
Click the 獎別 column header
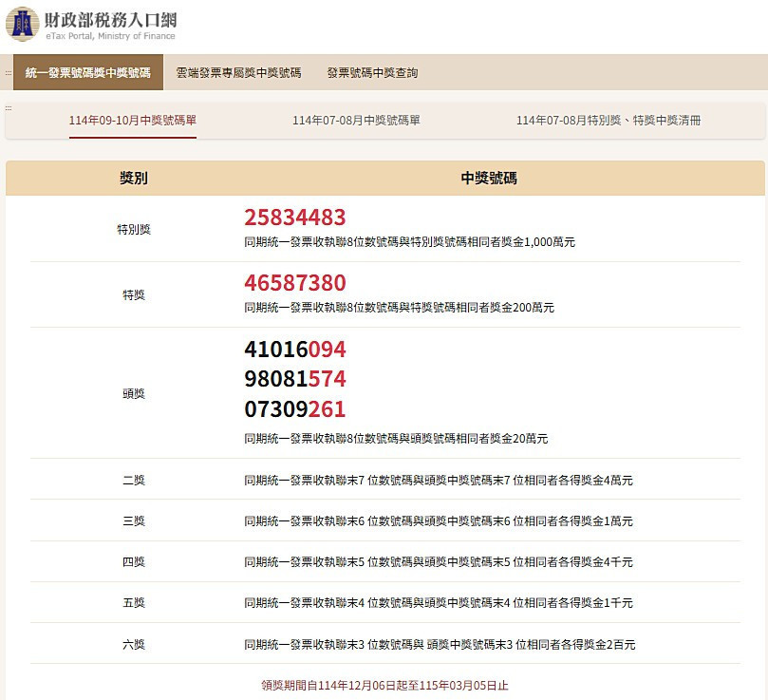click(x=134, y=179)
